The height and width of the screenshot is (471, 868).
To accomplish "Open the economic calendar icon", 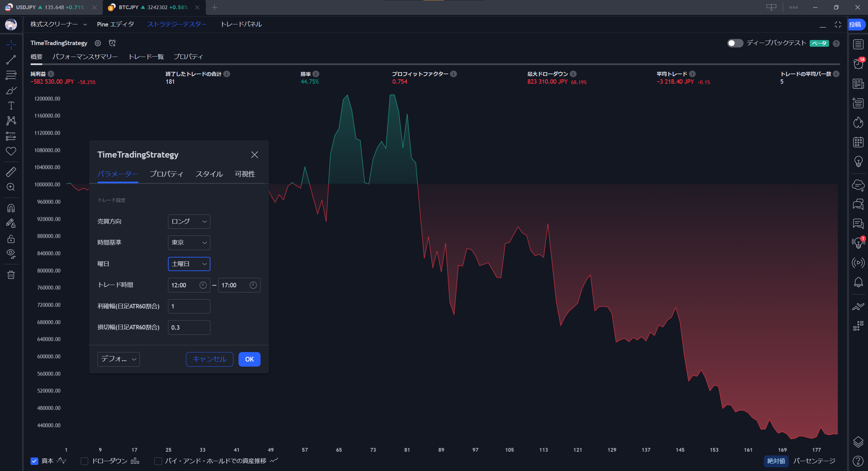I will (x=858, y=142).
